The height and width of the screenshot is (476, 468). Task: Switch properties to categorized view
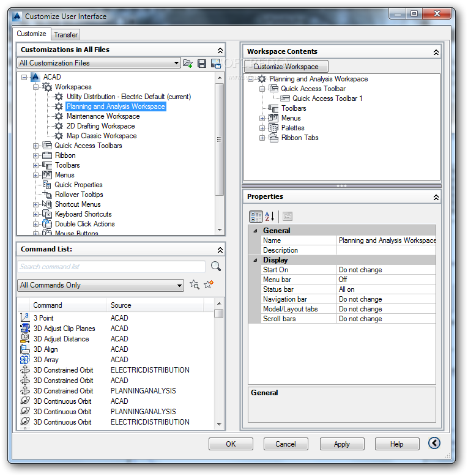[256, 217]
